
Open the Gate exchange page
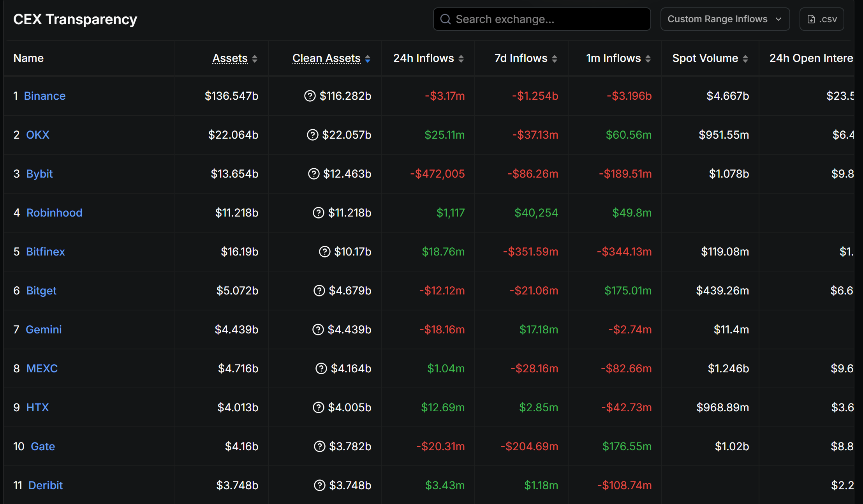click(x=43, y=446)
